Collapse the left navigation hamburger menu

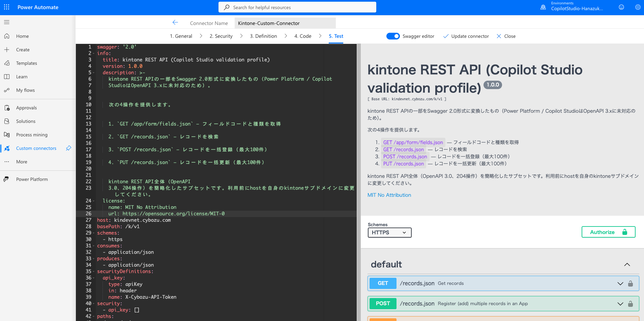pos(7,22)
